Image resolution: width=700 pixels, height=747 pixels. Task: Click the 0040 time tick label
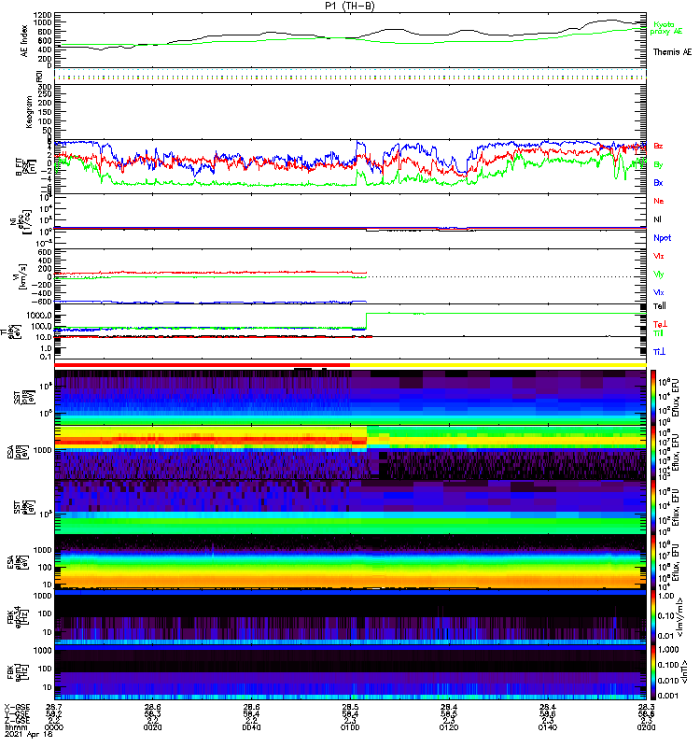(x=251, y=727)
